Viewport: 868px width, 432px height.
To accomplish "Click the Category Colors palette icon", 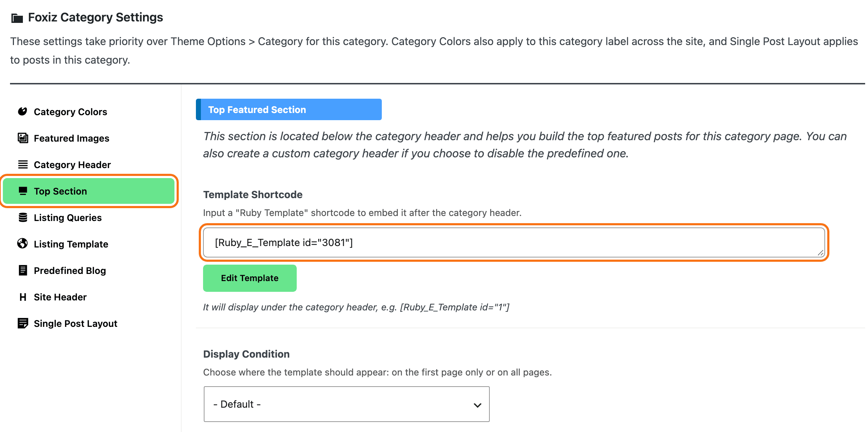I will point(23,112).
